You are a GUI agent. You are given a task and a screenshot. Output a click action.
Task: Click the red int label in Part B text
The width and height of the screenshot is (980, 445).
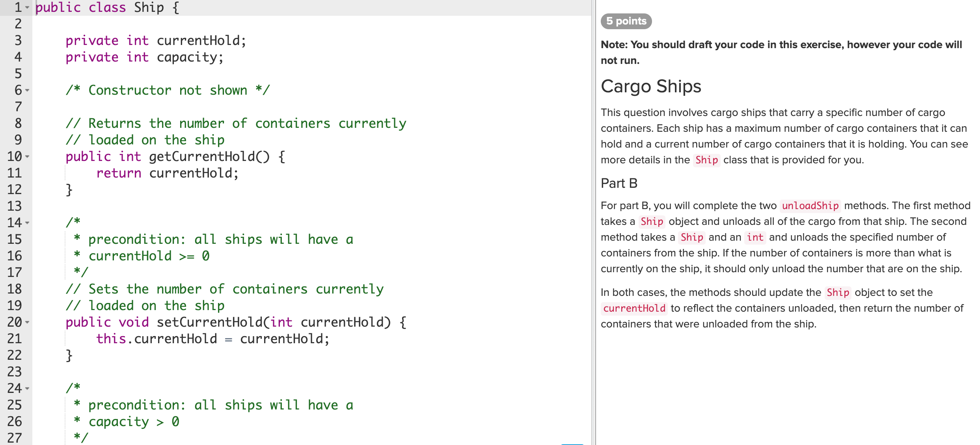click(755, 237)
